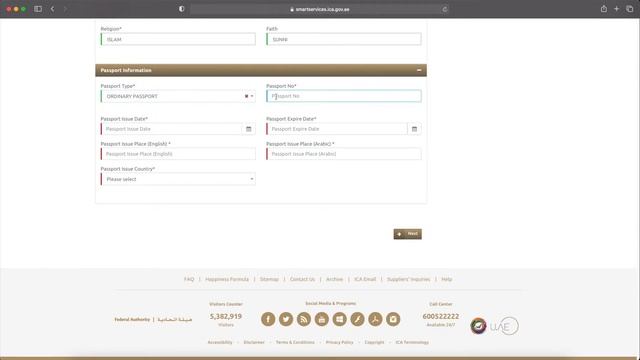Go back with Safari's back arrow
The image size is (640, 360).
[53, 9]
